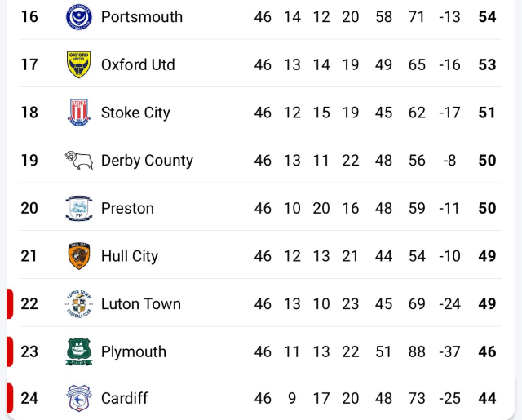Image resolution: width=522 pixels, height=420 pixels.
Task: Tap the Cardiff team name
Action: (125, 399)
